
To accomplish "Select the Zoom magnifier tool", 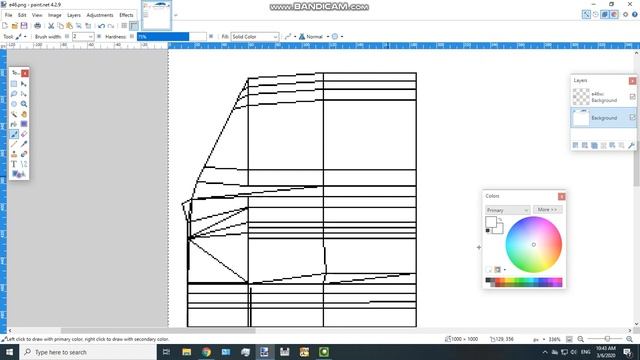I will [x=24, y=104].
